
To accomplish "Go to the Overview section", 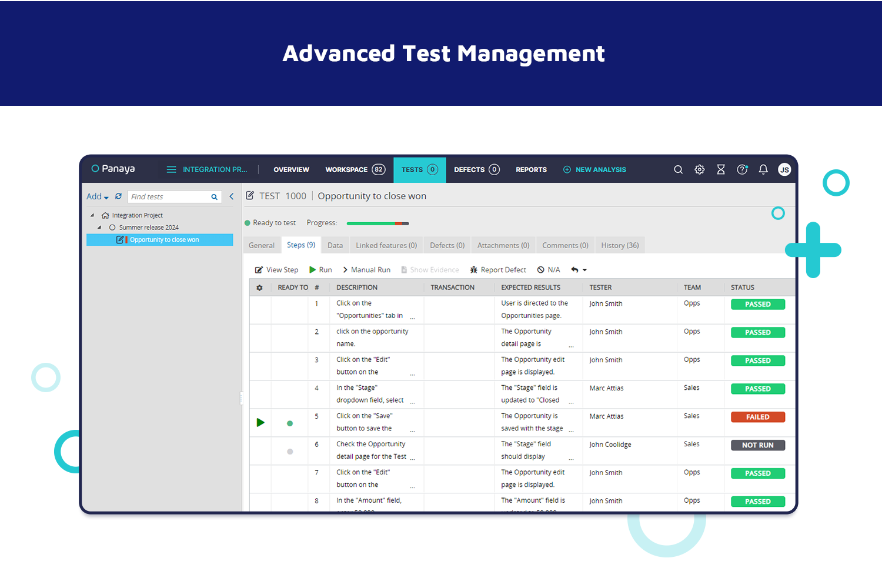I will pyautogui.click(x=291, y=169).
